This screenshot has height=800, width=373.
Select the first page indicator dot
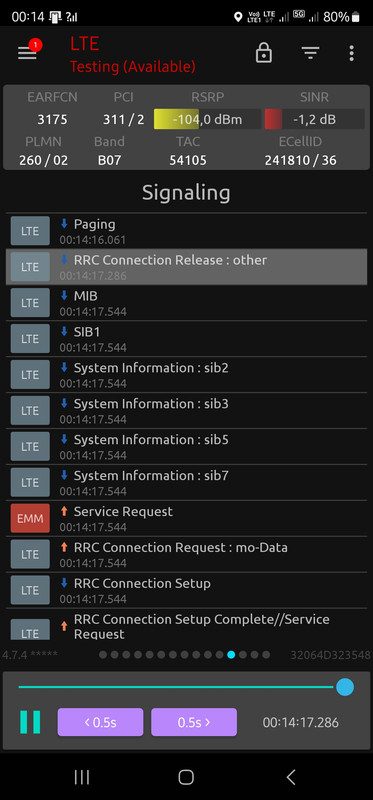103,655
